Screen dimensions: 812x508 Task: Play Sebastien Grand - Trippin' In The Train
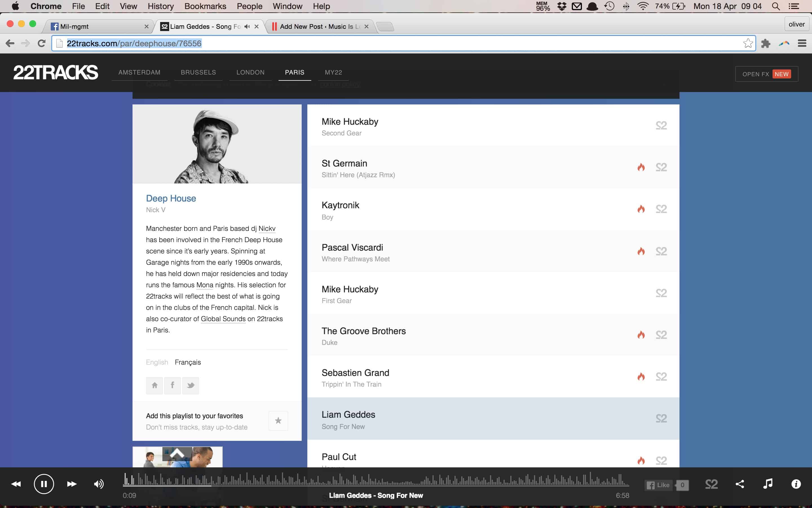(493, 377)
